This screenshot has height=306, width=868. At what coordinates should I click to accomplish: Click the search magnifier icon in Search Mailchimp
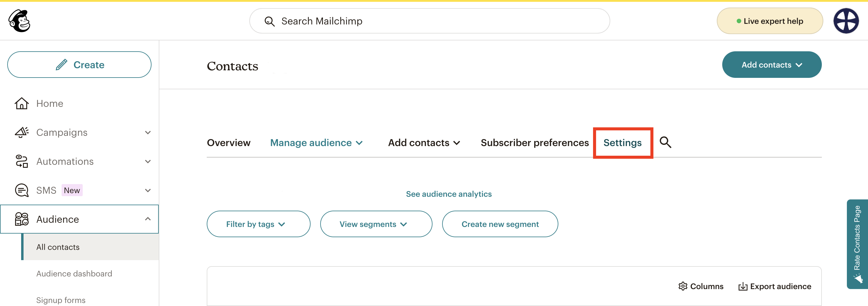tap(269, 21)
